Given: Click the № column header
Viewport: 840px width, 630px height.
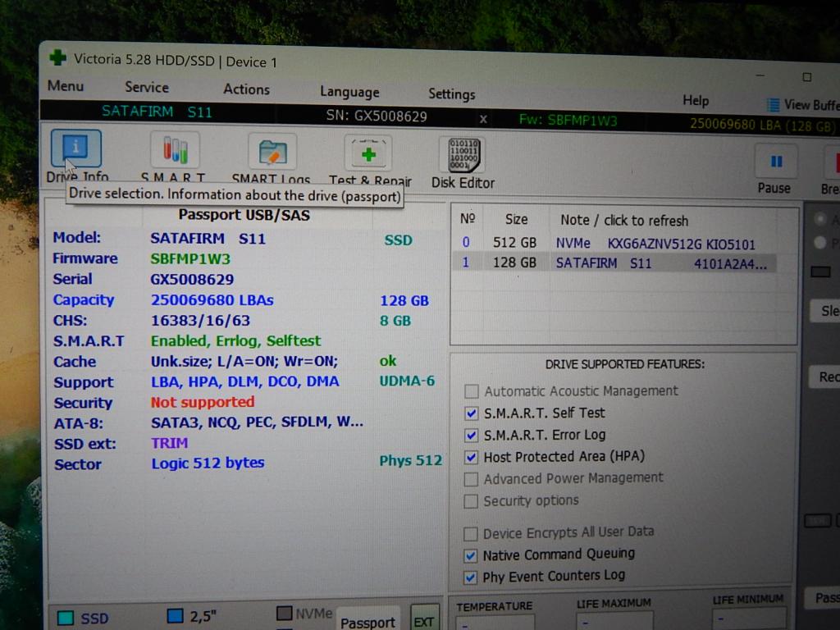Looking at the screenshot, I should (x=468, y=218).
